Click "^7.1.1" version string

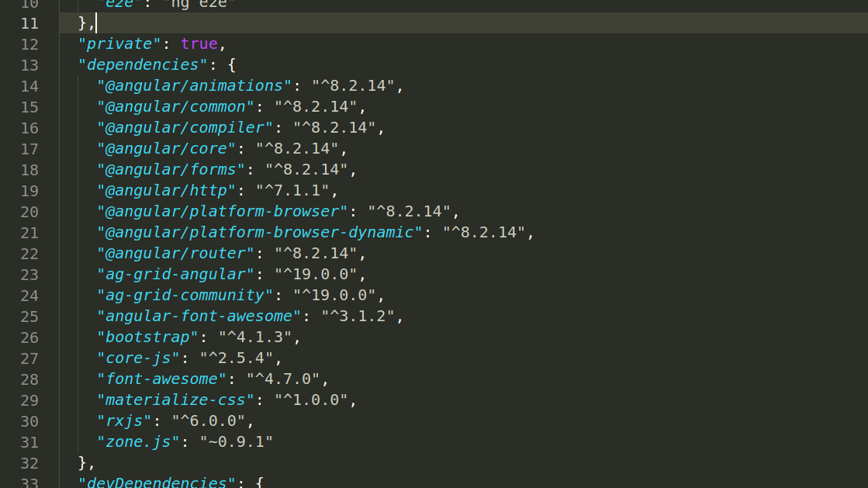[292, 191]
